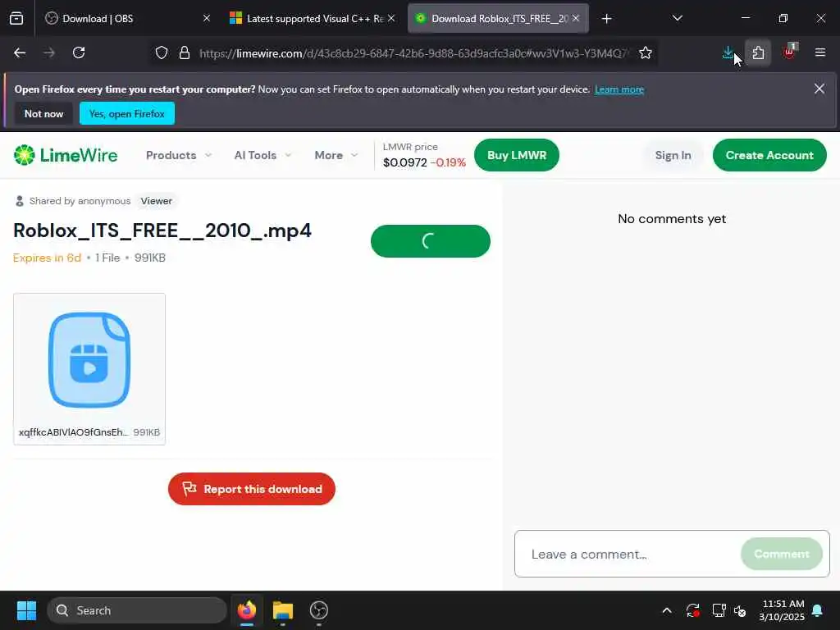Screen dimensions: 840x630
Task: Click the Report this download button
Action: (x=252, y=489)
